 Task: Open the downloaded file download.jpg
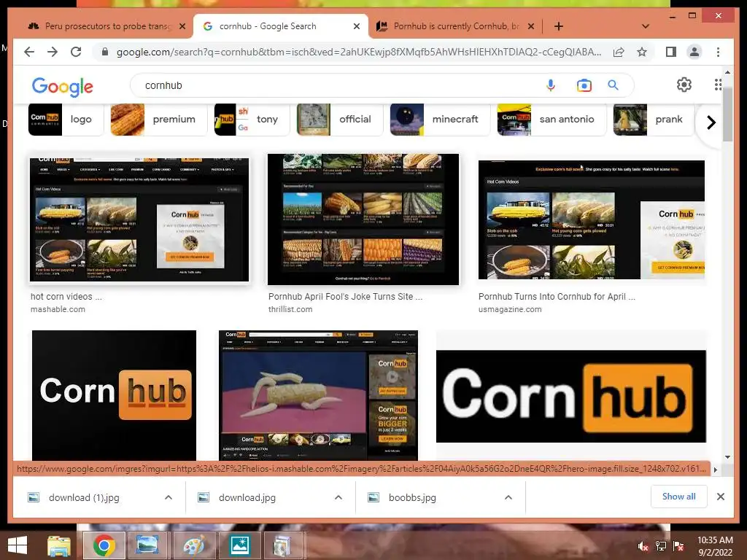pyautogui.click(x=247, y=497)
